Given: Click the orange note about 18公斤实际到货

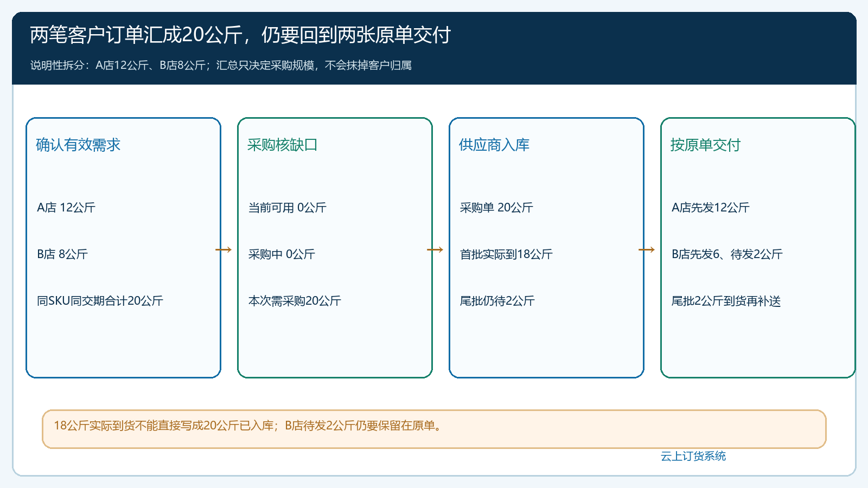Looking at the screenshot, I should click(434, 429).
